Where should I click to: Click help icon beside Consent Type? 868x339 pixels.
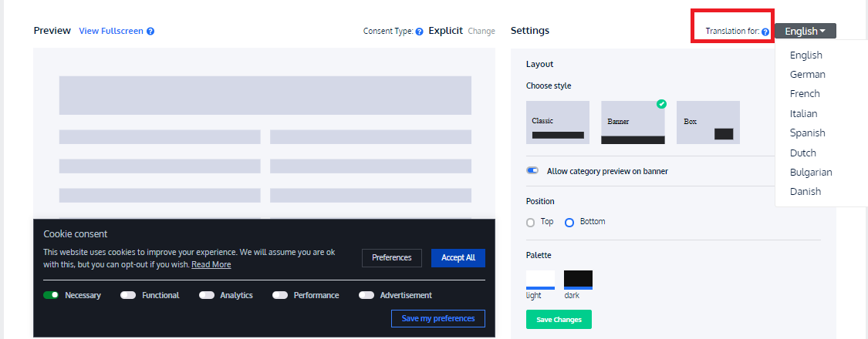click(420, 32)
